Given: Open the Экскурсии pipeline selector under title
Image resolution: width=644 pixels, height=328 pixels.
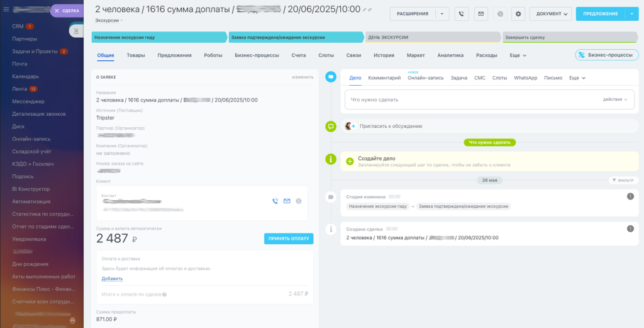Looking at the screenshot, I should [109, 20].
